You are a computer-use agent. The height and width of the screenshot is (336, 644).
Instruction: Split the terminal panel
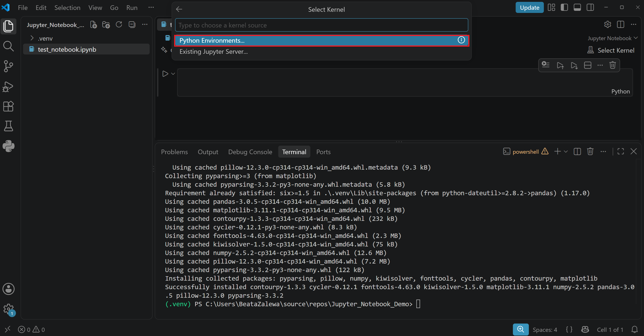click(x=577, y=151)
